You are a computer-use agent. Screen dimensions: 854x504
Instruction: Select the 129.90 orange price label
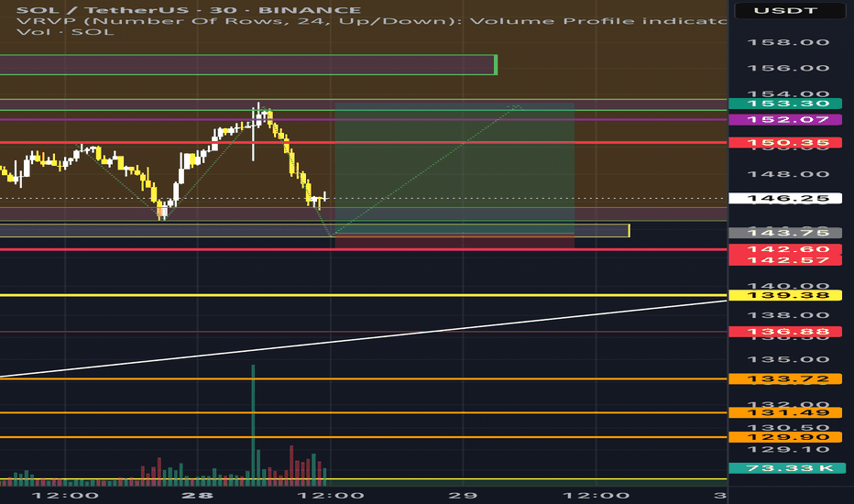pyautogui.click(x=785, y=437)
